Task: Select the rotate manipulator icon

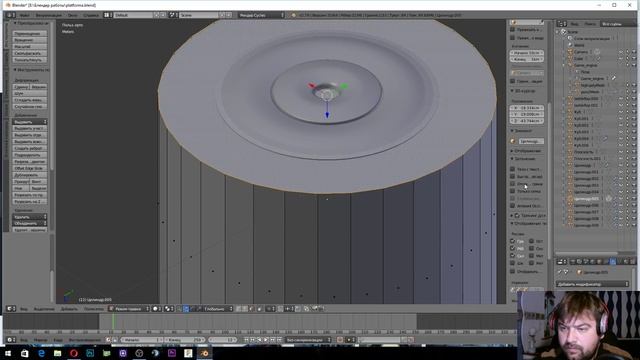Action: [x=192, y=309]
